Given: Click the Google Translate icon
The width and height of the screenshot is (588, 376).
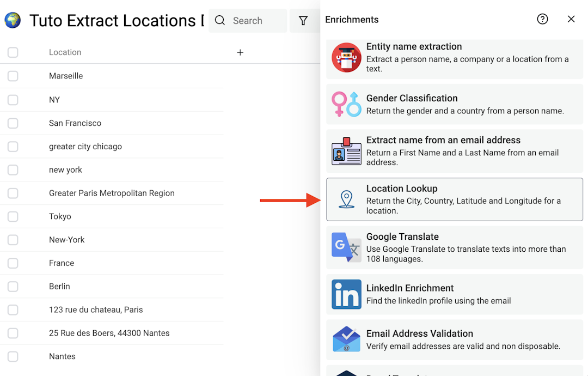Looking at the screenshot, I should [347, 247].
